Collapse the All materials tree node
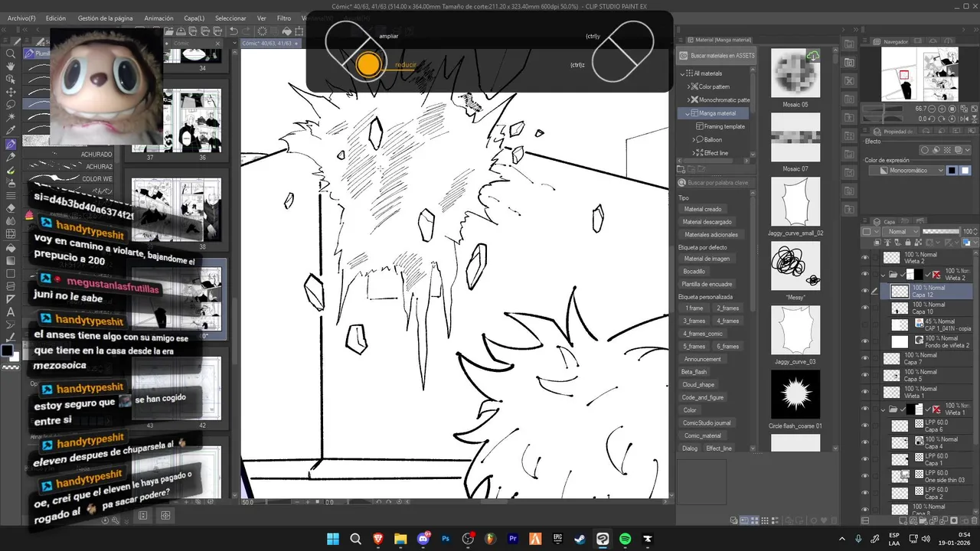Screen dimensions: 980x551 [683, 73]
